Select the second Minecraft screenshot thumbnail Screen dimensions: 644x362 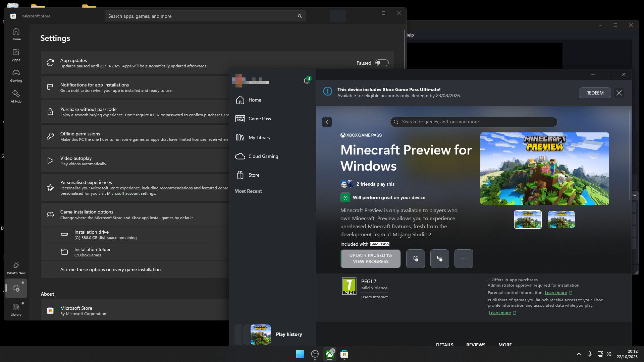coord(561,220)
